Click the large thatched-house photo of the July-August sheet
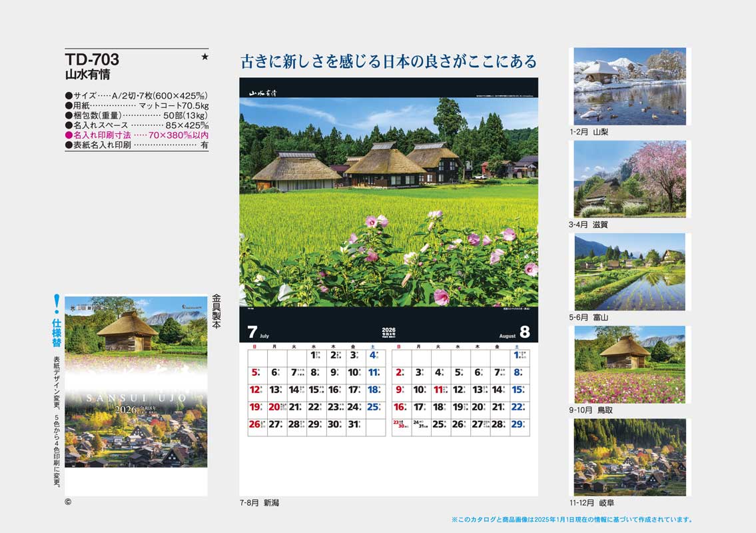This screenshot has height=533, width=756. [x=388, y=202]
